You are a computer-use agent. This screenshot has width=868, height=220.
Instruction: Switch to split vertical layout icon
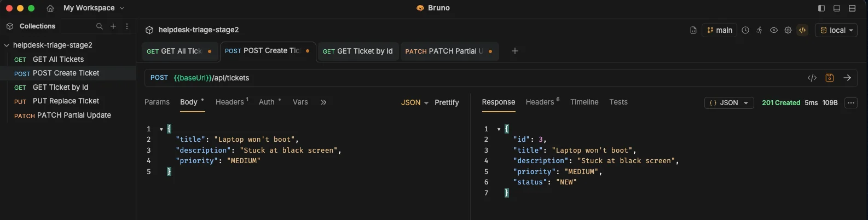click(852, 8)
